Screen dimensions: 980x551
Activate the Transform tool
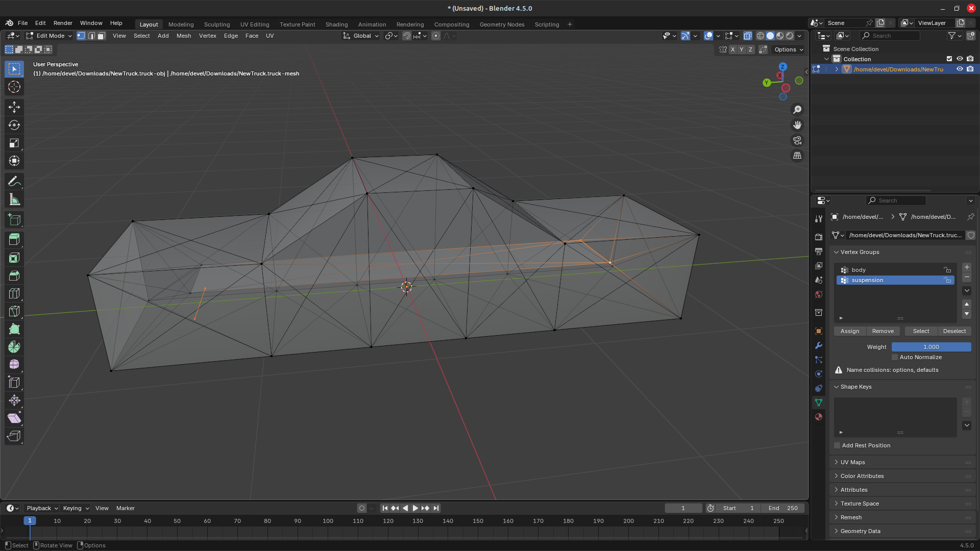pyautogui.click(x=14, y=161)
